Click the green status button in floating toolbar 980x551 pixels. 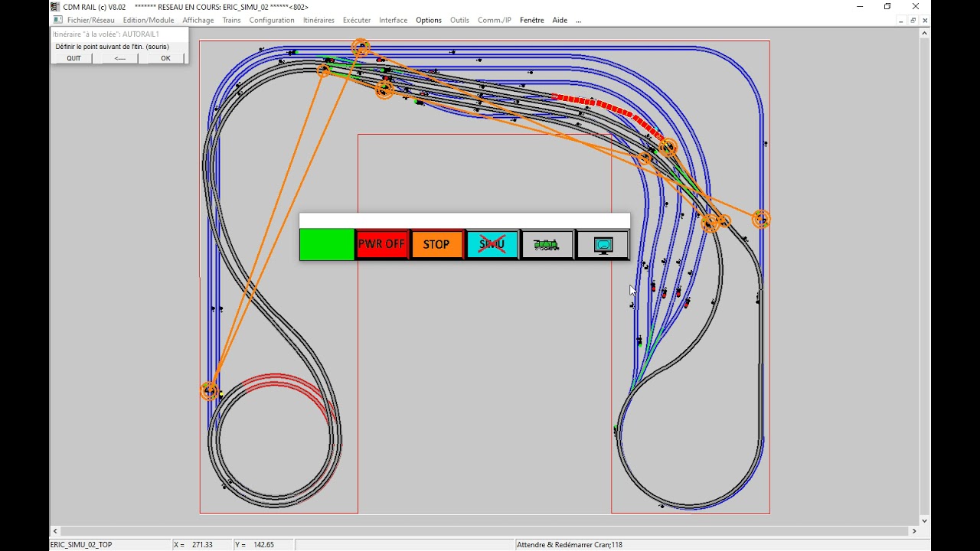point(327,244)
